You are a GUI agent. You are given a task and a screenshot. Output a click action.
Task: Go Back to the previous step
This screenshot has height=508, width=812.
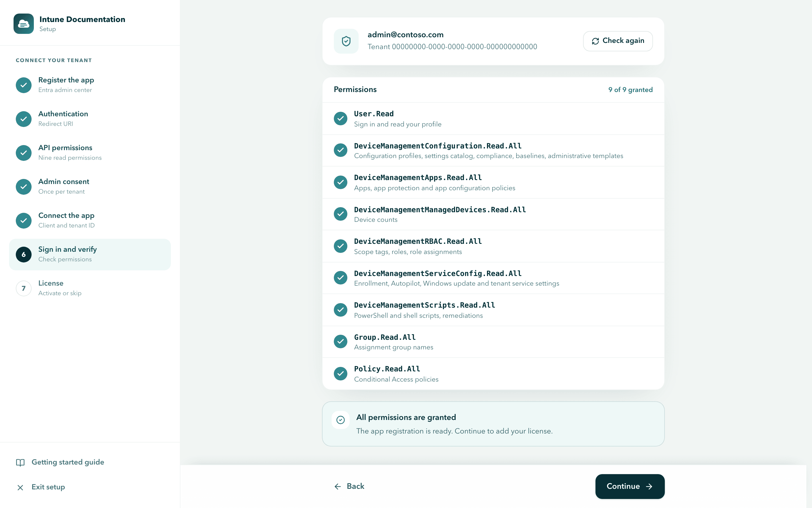[x=349, y=487]
